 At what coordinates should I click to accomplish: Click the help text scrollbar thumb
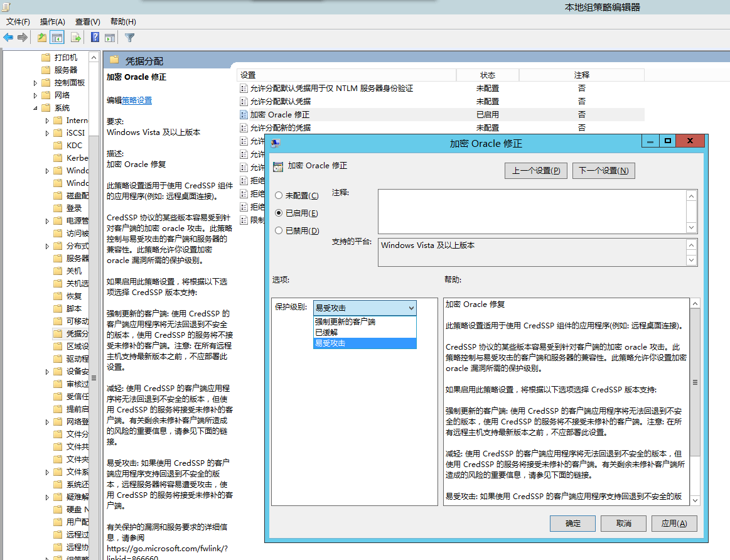695,382
